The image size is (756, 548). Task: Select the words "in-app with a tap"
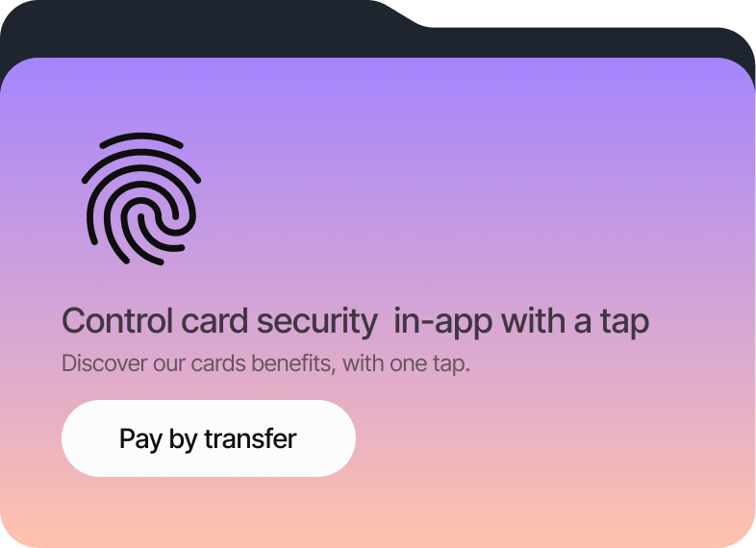521,321
